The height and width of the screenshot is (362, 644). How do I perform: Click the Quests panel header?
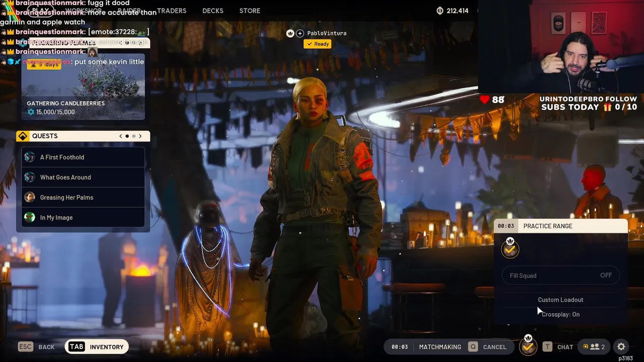pyautogui.click(x=83, y=136)
